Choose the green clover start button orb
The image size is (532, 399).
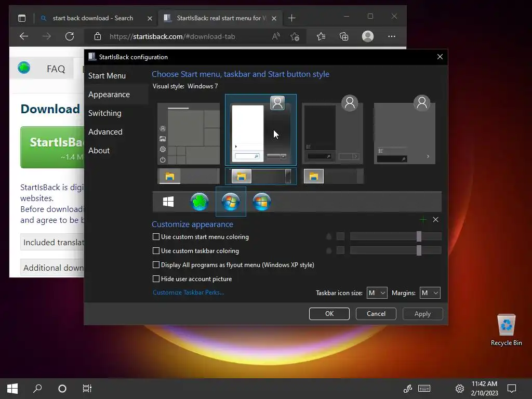[199, 202]
